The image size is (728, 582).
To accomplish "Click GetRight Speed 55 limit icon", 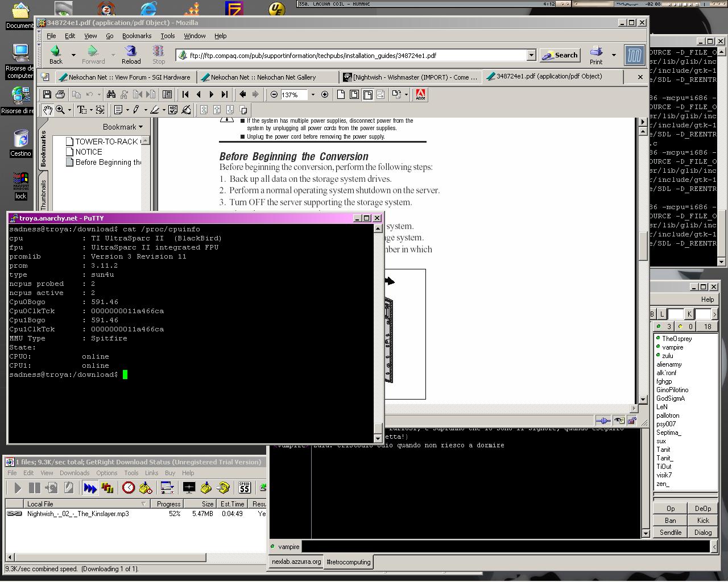I will click(x=245, y=488).
